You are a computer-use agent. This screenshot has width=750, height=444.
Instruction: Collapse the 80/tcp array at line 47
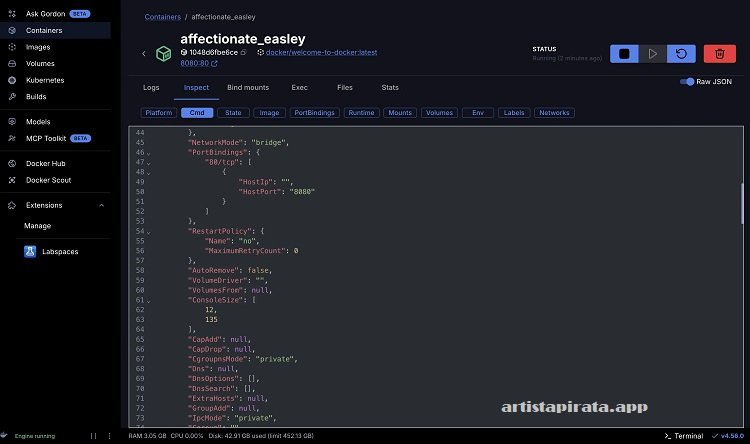[148, 163]
